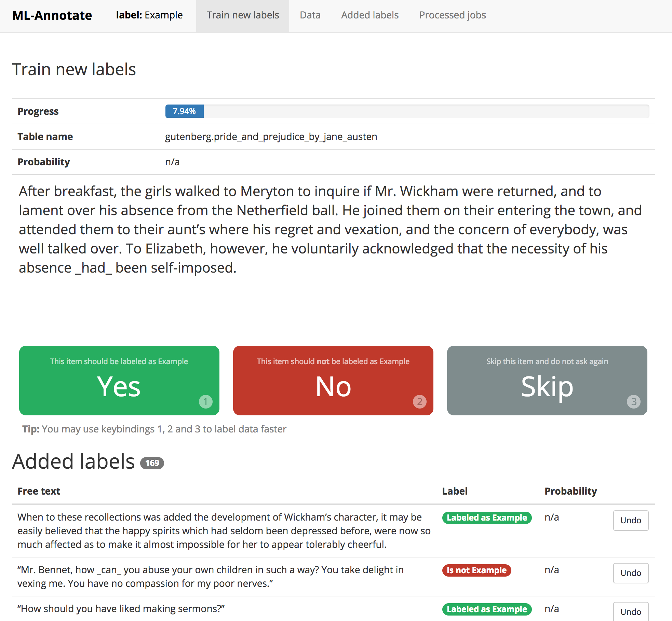
Task: Undo the Mr. Bennet quote label
Action: pos(631,573)
